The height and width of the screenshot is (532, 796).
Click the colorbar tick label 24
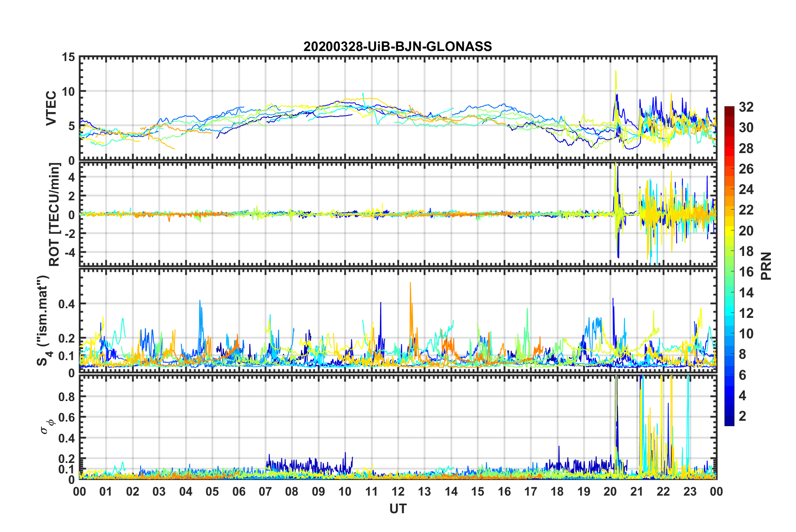[746, 189]
